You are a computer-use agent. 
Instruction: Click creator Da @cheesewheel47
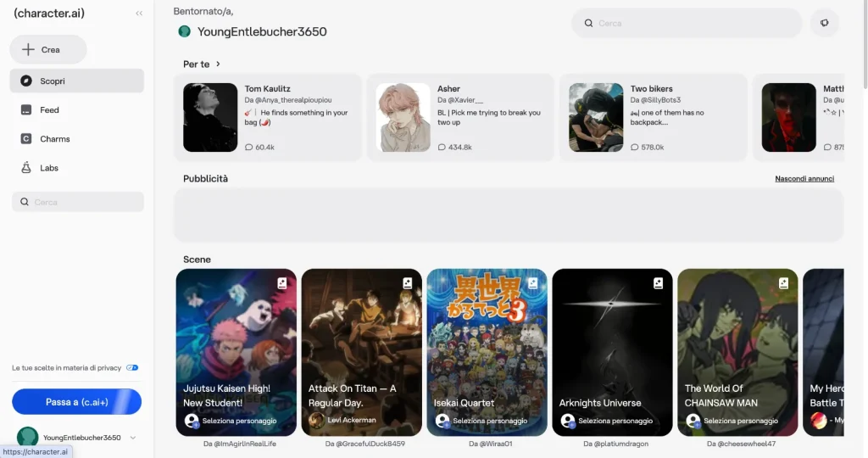point(741,444)
